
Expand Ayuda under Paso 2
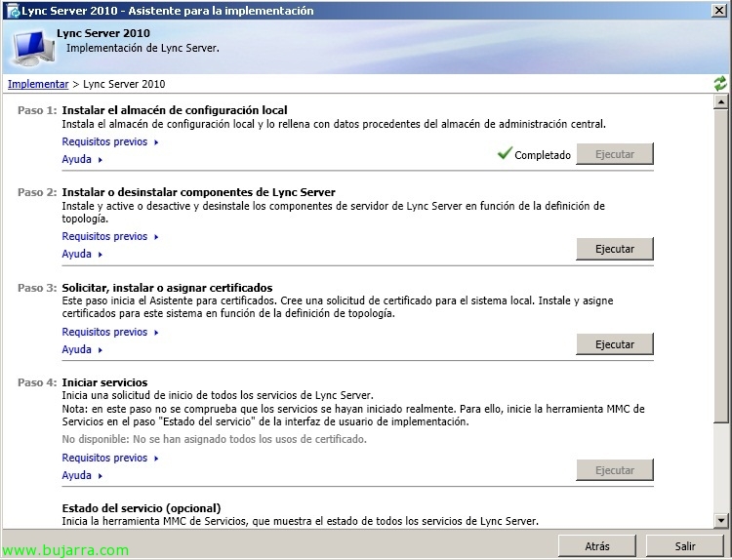pyautogui.click(x=82, y=254)
